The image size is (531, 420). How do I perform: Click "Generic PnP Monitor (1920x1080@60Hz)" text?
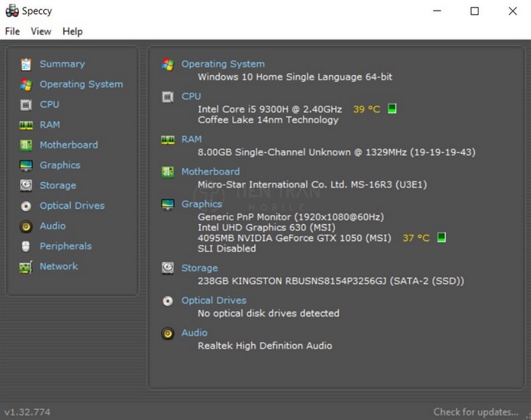(291, 217)
